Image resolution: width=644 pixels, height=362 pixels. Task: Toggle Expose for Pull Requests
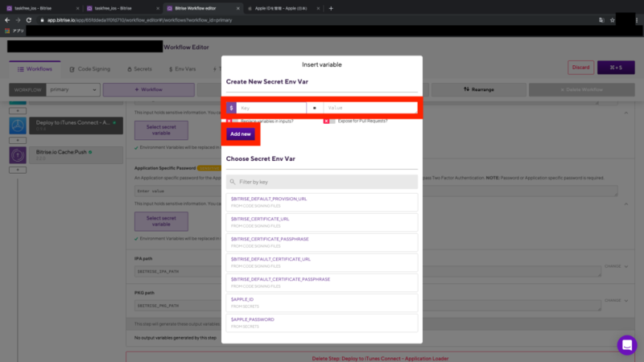pyautogui.click(x=329, y=121)
